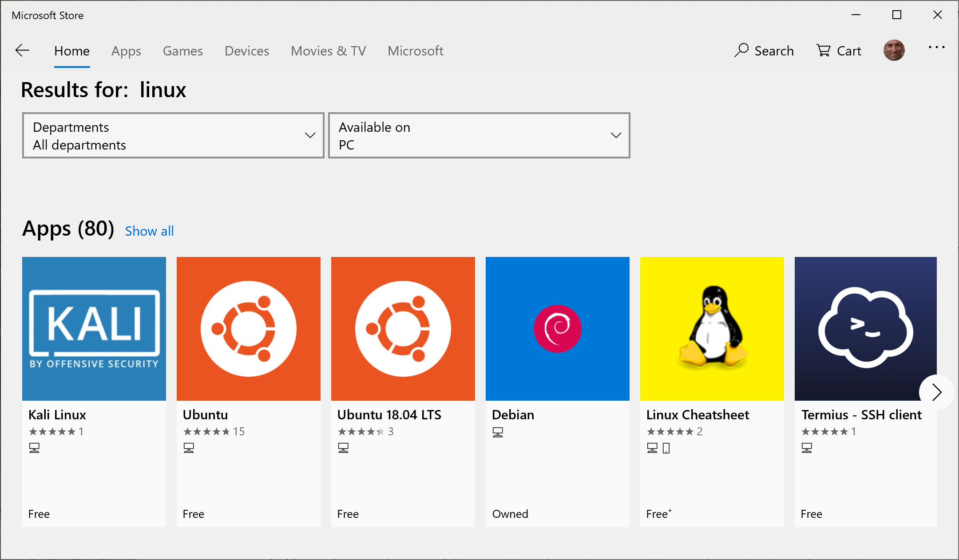Open the Debian app tile image
Screen dimensions: 959x560
point(558,329)
